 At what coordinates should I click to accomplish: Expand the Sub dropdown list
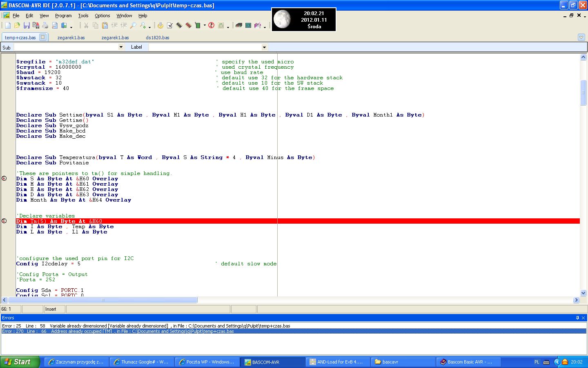(x=121, y=47)
